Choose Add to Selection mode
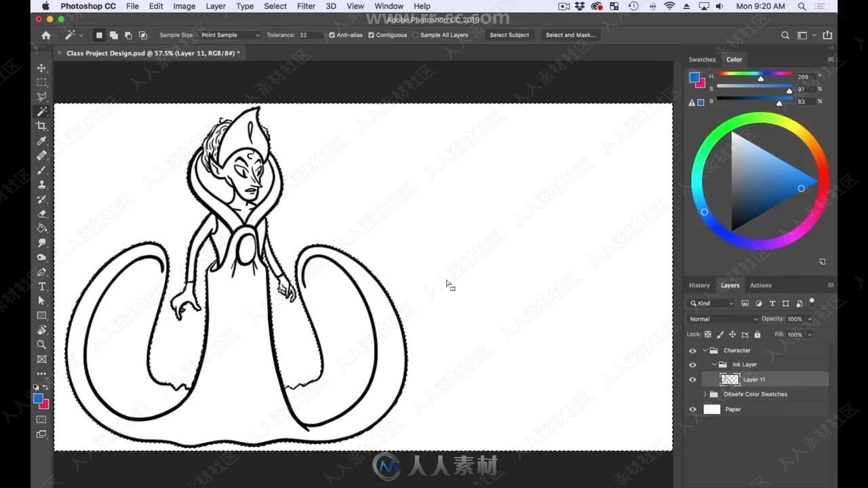This screenshot has width=868, height=488. tap(113, 35)
